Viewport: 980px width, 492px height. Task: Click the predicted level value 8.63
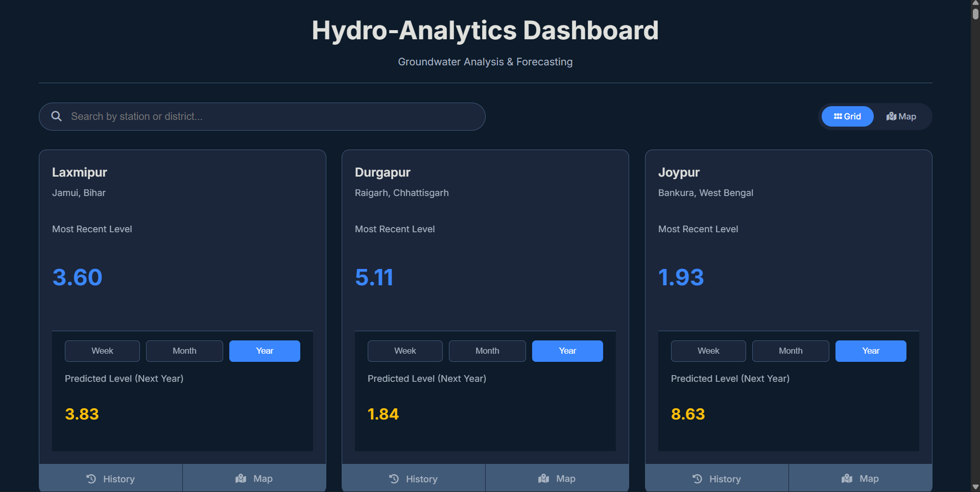tap(688, 414)
